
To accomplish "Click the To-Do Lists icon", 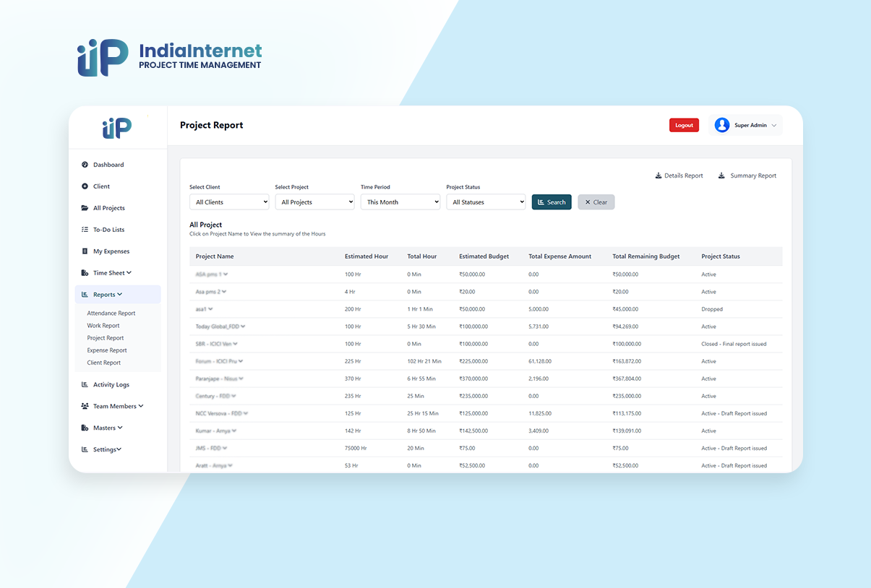I will click(85, 230).
